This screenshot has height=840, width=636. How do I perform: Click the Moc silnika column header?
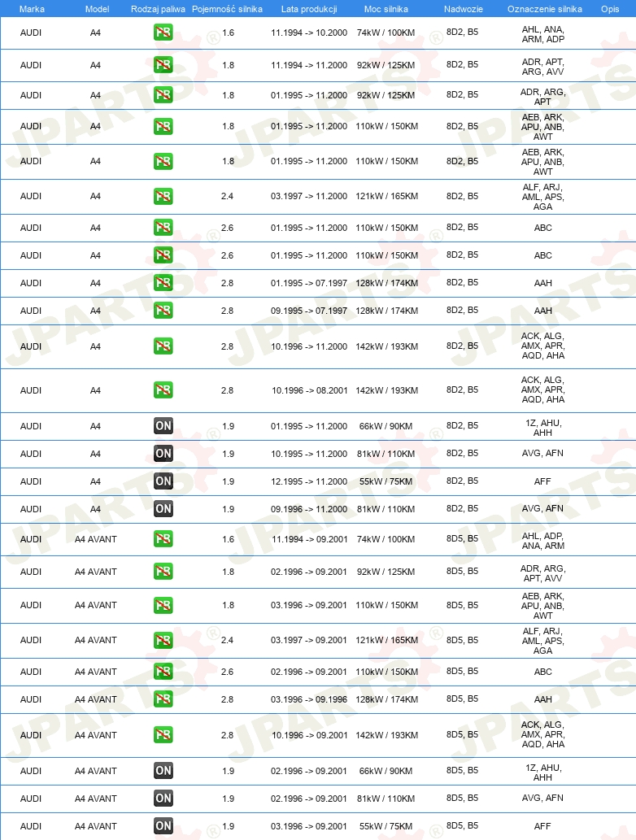pos(386,9)
